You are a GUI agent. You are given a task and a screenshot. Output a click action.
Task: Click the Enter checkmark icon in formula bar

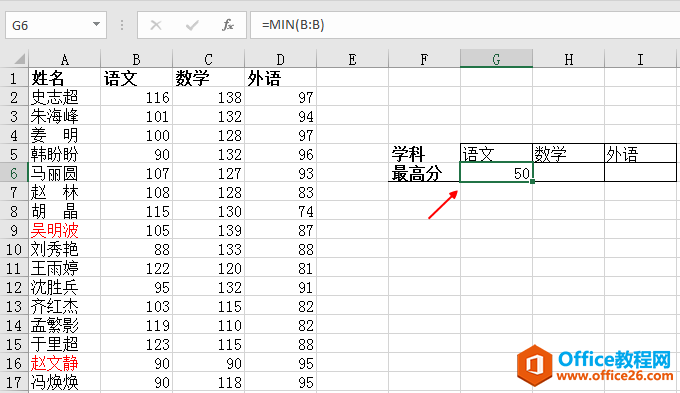(x=192, y=25)
